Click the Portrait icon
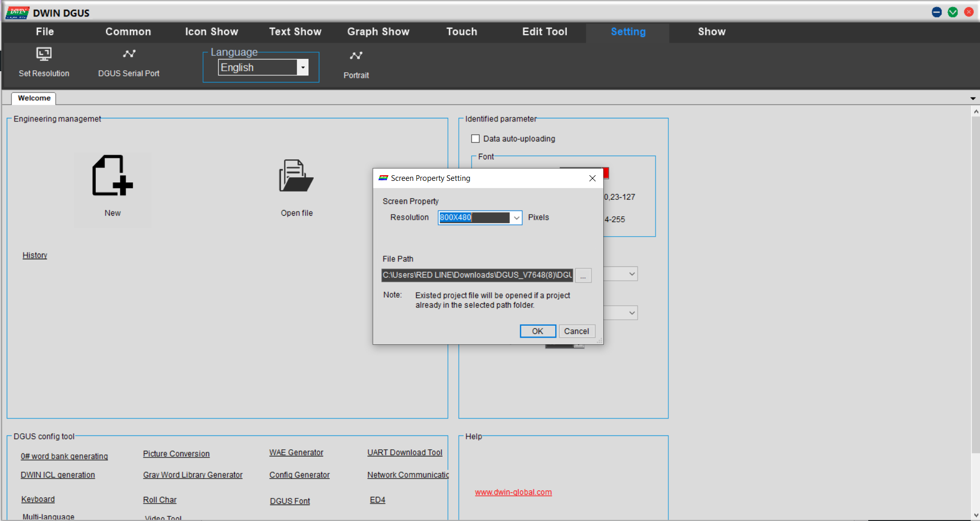The width and height of the screenshot is (980, 521). pos(356,56)
